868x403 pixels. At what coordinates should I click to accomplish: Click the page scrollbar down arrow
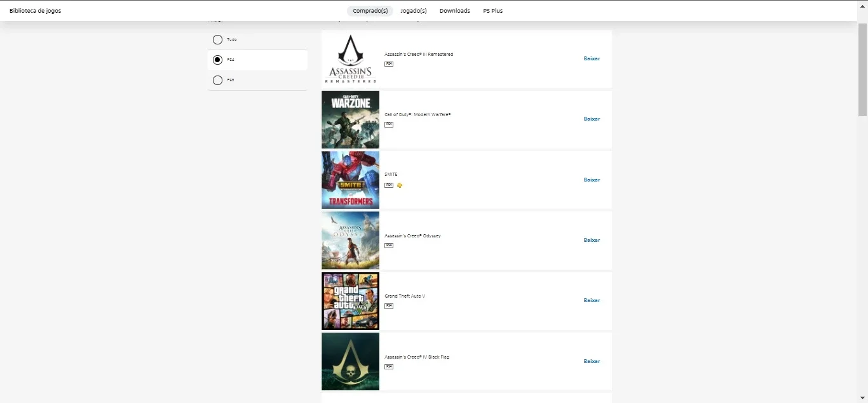click(862, 398)
